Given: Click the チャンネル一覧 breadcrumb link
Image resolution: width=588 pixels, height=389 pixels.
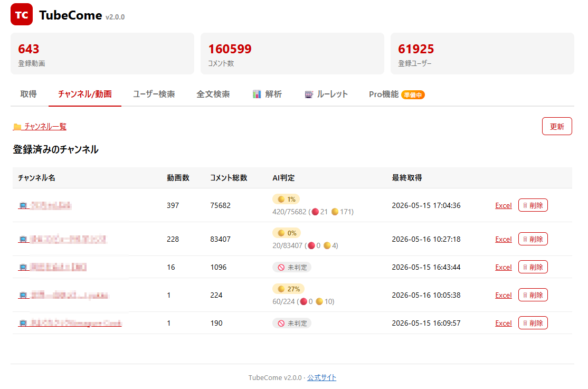Looking at the screenshot, I should pos(40,127).
